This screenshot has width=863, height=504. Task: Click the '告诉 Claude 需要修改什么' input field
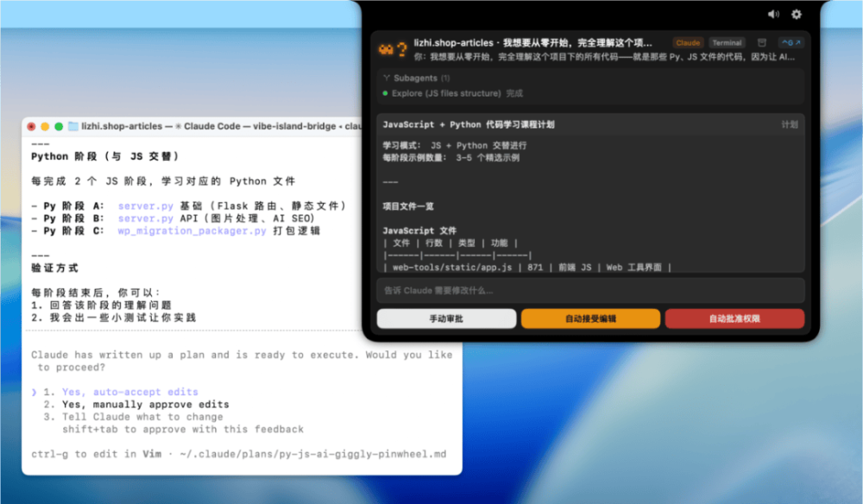(x=590, y=291)
